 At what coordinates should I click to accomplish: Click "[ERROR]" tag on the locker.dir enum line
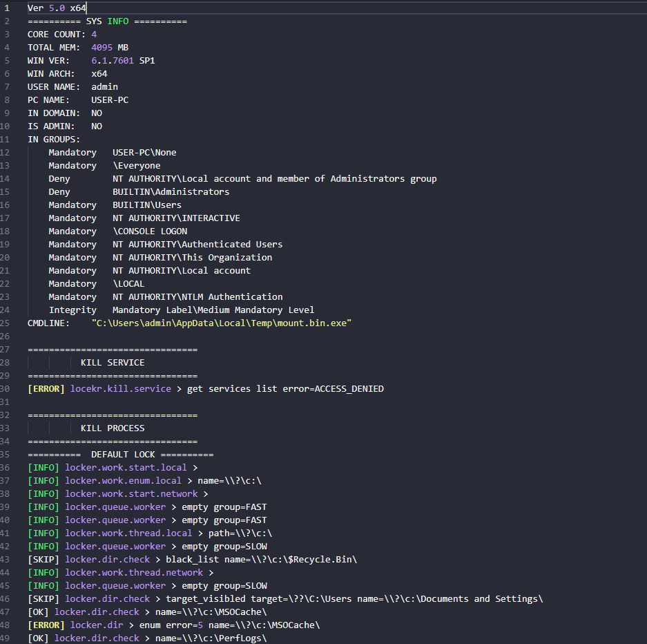click(46, 625)
